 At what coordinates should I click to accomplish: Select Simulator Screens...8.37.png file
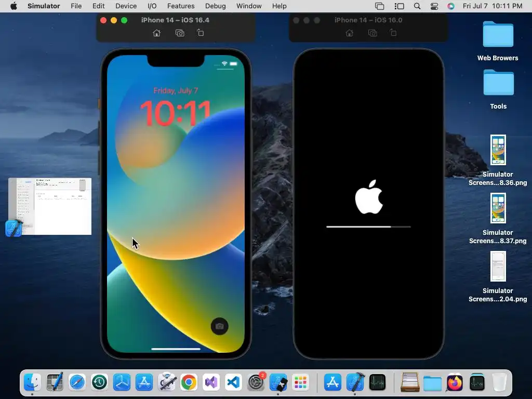(498, 219)
